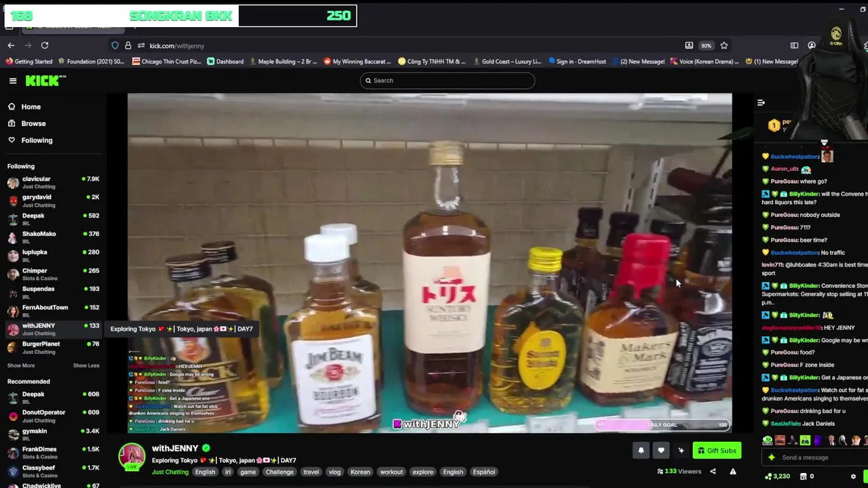Open the browser account icon

pyautogui.click(x=812, y=45)
